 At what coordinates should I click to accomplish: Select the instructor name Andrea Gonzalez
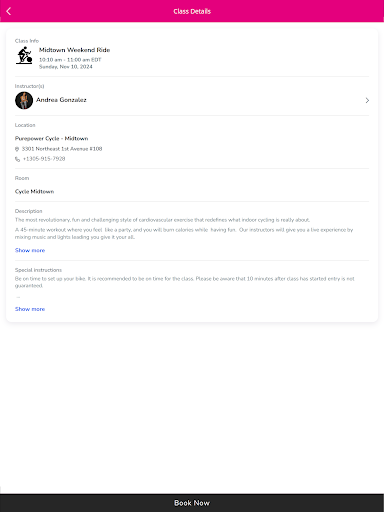[61, 100]
